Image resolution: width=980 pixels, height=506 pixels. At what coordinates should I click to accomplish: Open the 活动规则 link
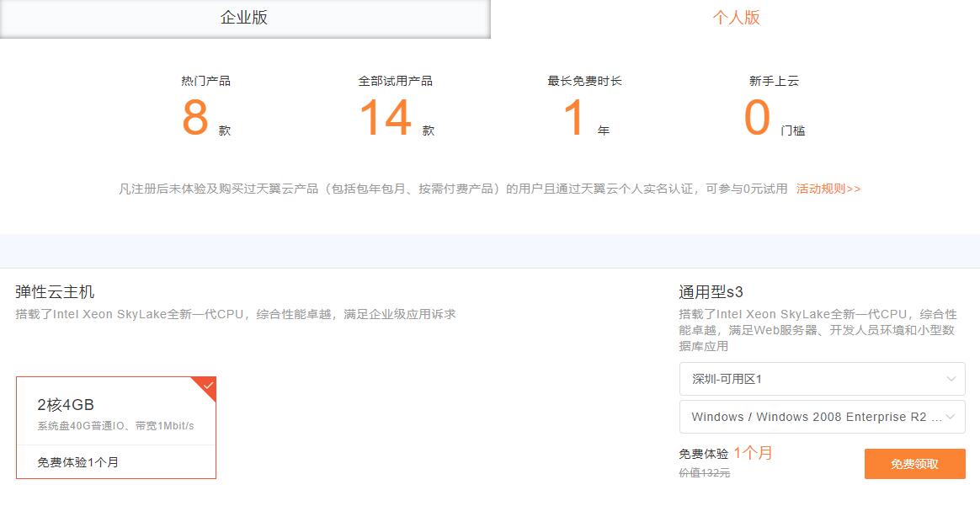(827, 189)
